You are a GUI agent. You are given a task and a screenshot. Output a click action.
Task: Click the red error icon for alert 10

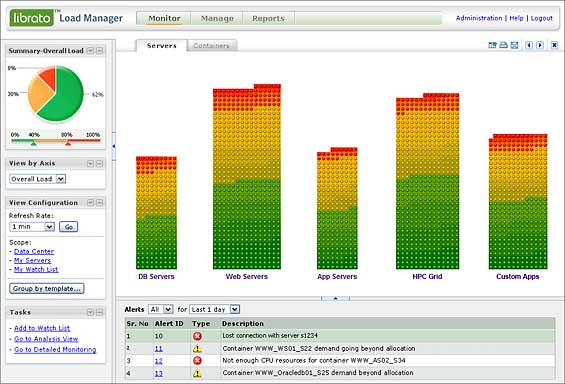(x=197, y=336)
